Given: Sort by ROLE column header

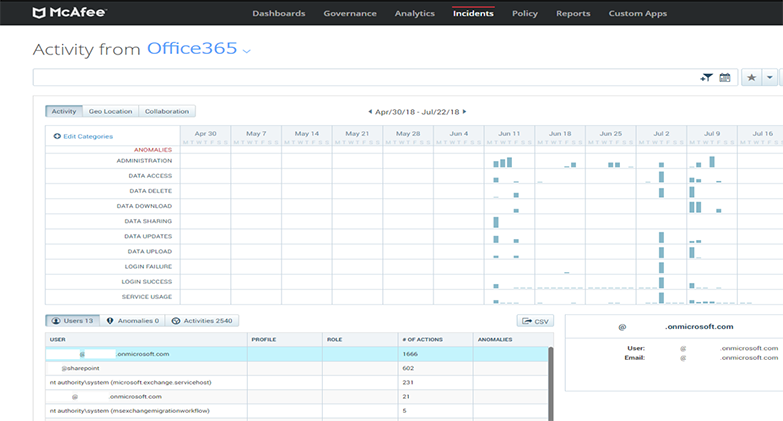Looking at the screenshot, I should point(335,340).
